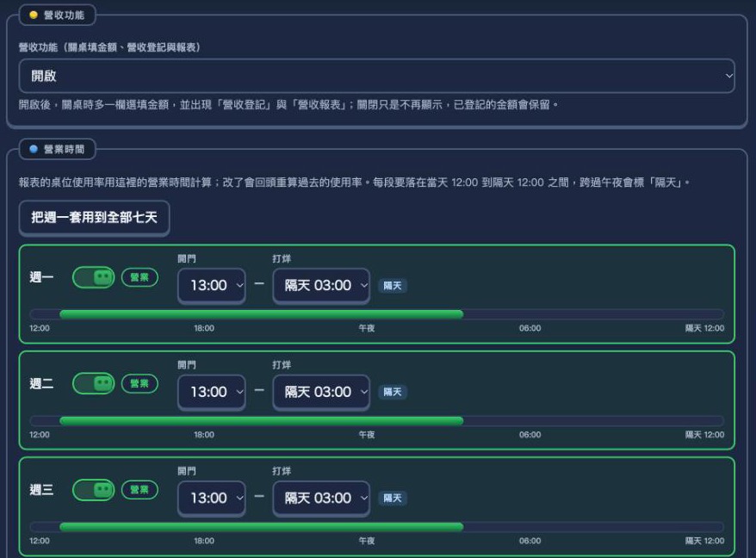The width and height of the screenshot is (756, 558).
Task: Click the blue dot in 營業時間 header
Action: click(x=34, y=149)
